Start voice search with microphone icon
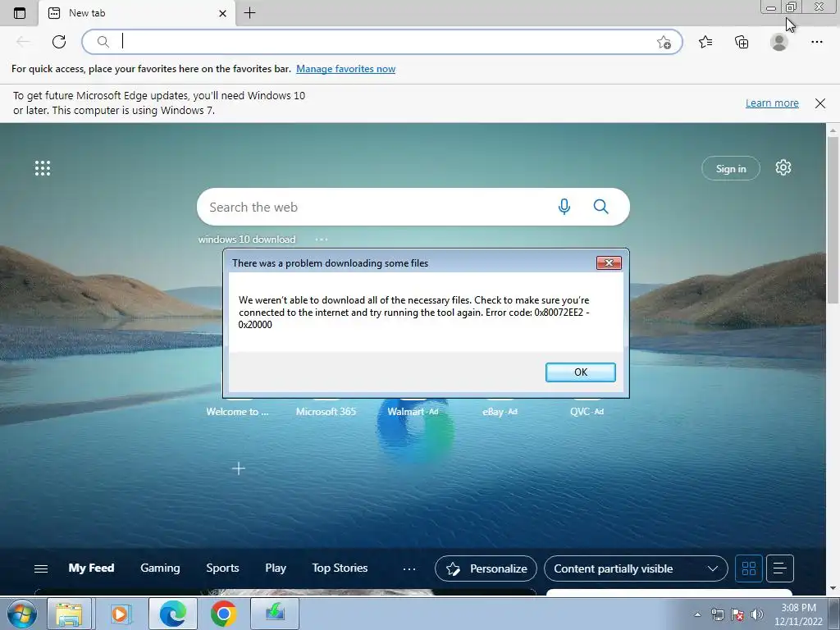This screenshot has width=840, height=630. (x=564, y=207)
